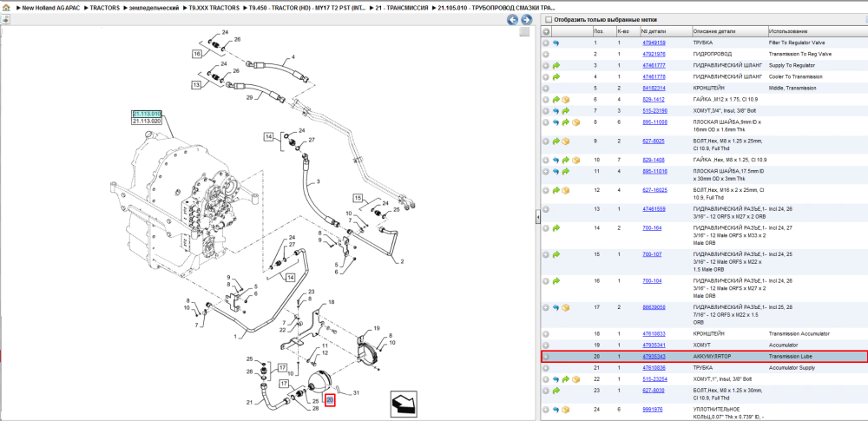Add part 84182314 using its plus icon
The height and width of the screenshot is (421, 868).
tap(546, 88)
